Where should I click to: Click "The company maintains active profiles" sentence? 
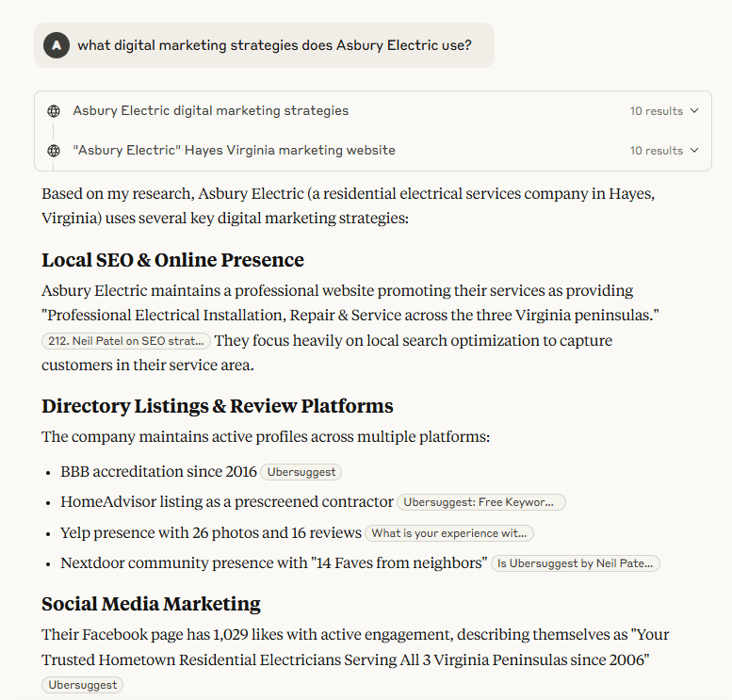266,436
